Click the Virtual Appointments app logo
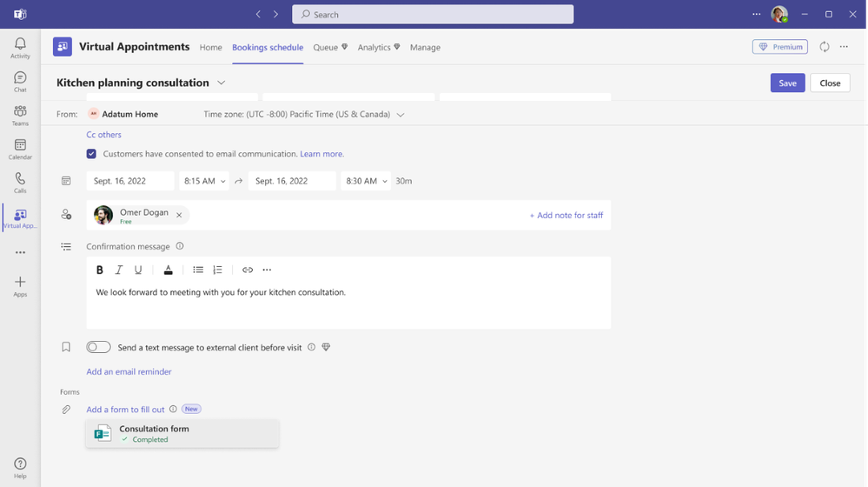This screenshot has width=868, height=487. point(62,47)
